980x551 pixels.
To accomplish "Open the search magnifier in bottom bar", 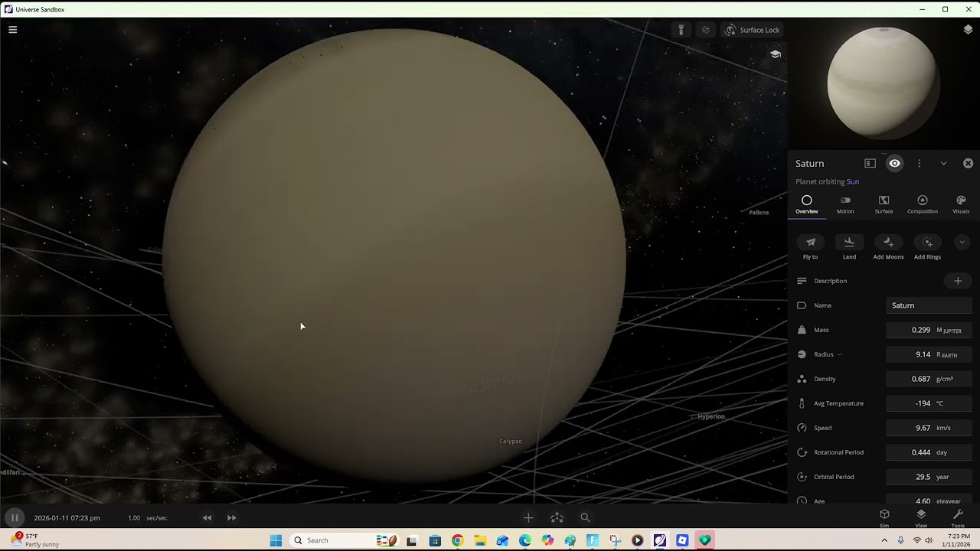I will (585, 518).
